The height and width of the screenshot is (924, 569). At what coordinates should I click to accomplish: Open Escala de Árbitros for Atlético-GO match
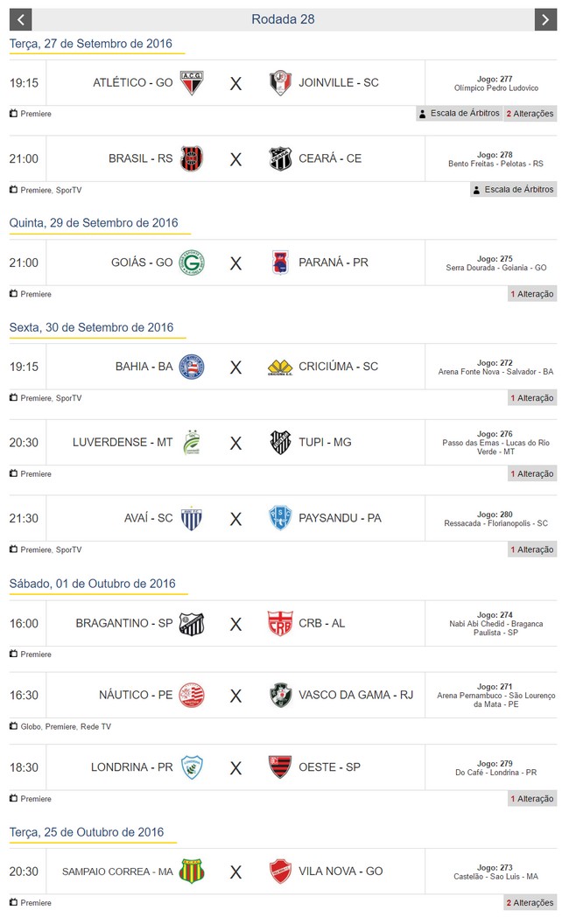(459, 114)
